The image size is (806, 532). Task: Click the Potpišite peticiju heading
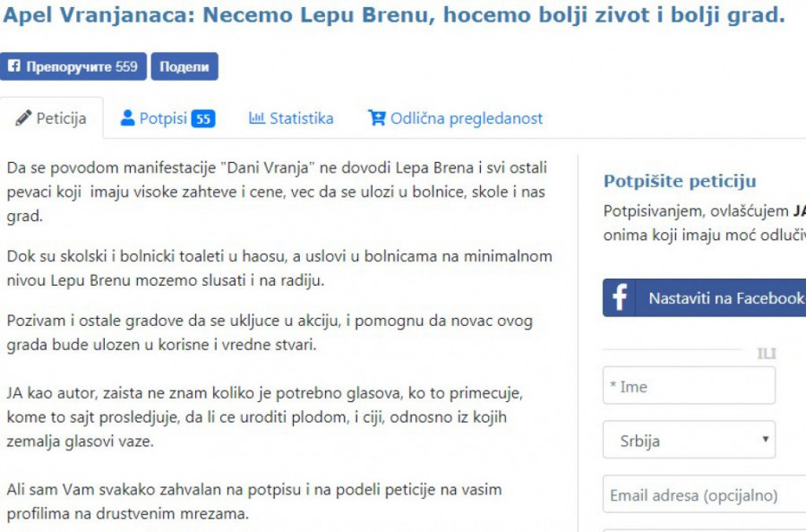680,182
